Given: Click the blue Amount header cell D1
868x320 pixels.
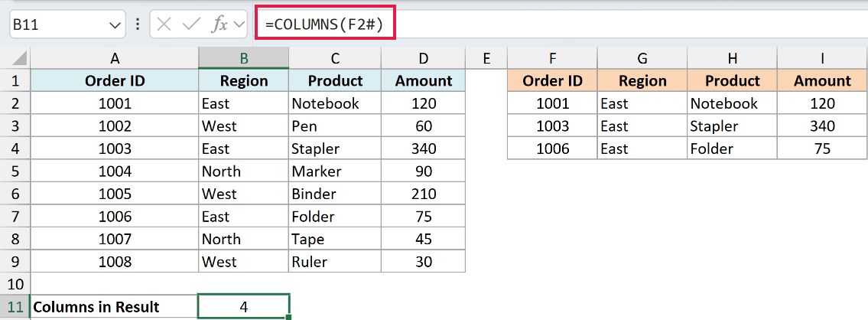Looking at the screenshot, I should click(424, 81).
